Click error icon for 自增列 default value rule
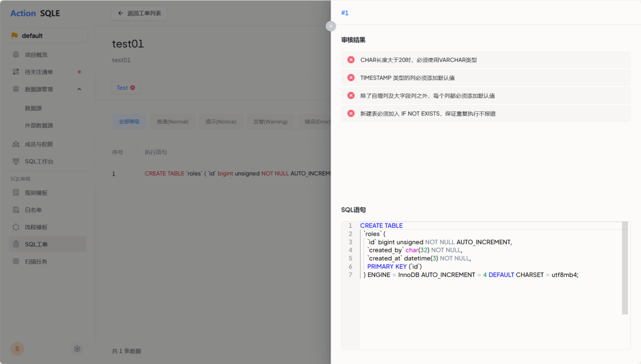The width and height of the screenshot is (641, 364). pos(351,95)
